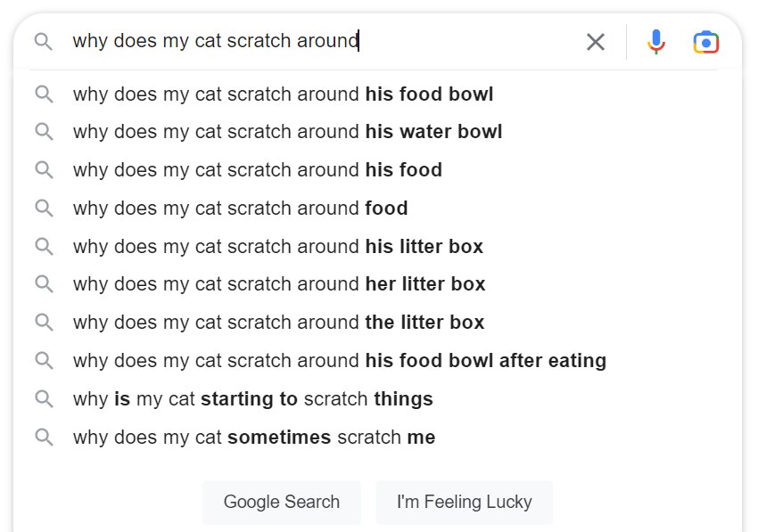The image size is (758, 532).
Task: Pick suggestion 'his food bowl after eating'
Action: tap(339, 361)
